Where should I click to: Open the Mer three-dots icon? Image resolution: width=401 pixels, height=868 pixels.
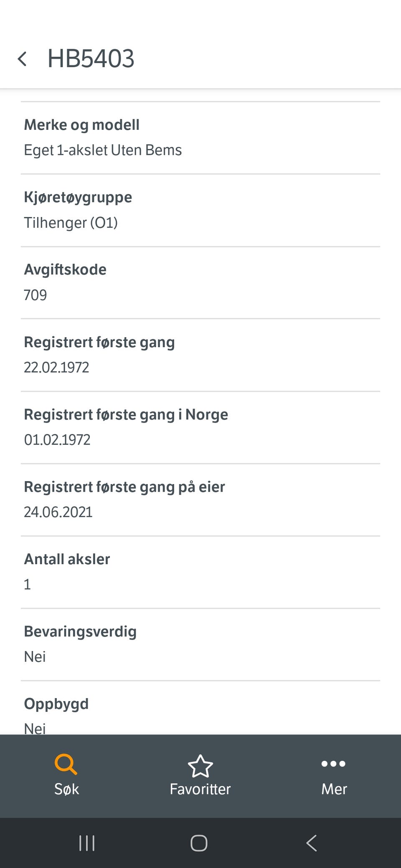333,764
